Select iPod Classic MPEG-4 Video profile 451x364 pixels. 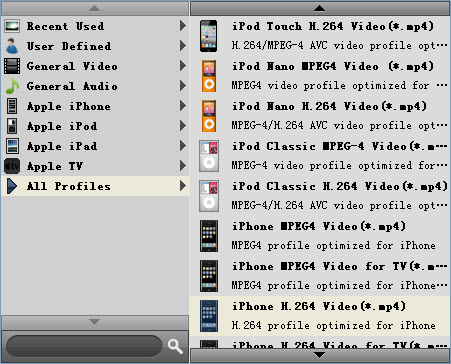click(320, 156)
